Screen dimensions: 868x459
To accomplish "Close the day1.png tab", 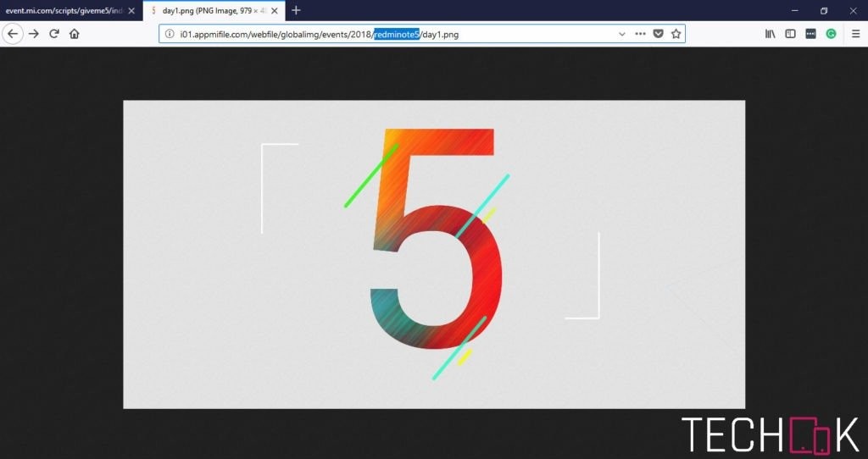I will click(x=275, y=10).
